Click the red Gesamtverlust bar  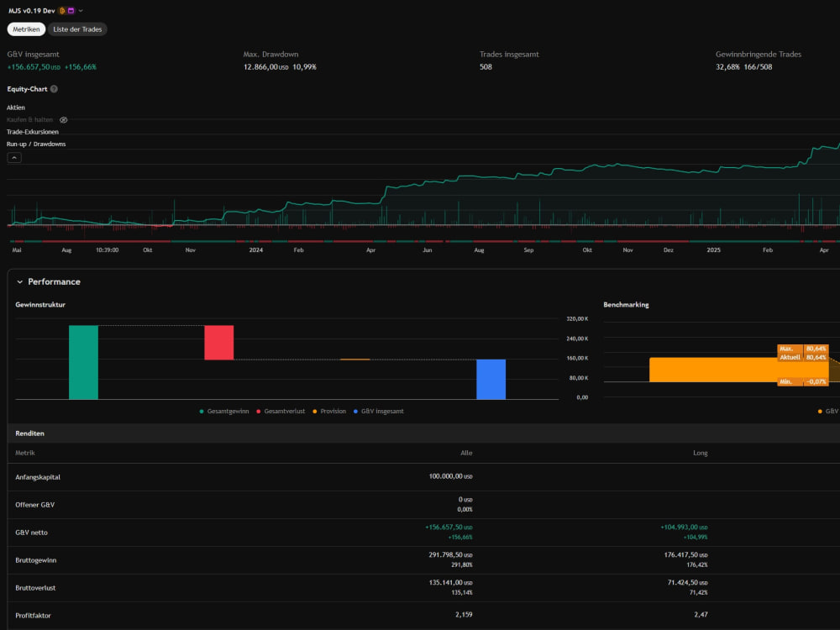pyautogui.click(x=219, y=343)
